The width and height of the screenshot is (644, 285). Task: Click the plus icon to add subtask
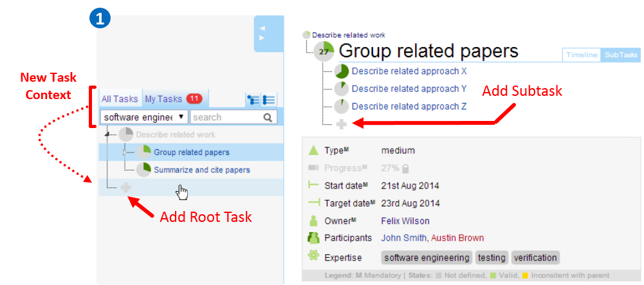342,124
